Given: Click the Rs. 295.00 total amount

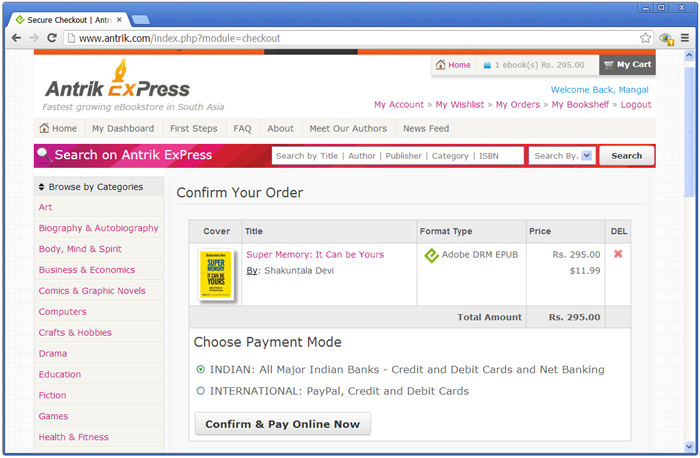Looking at the screenshot, I should click(x=574, y=317).
